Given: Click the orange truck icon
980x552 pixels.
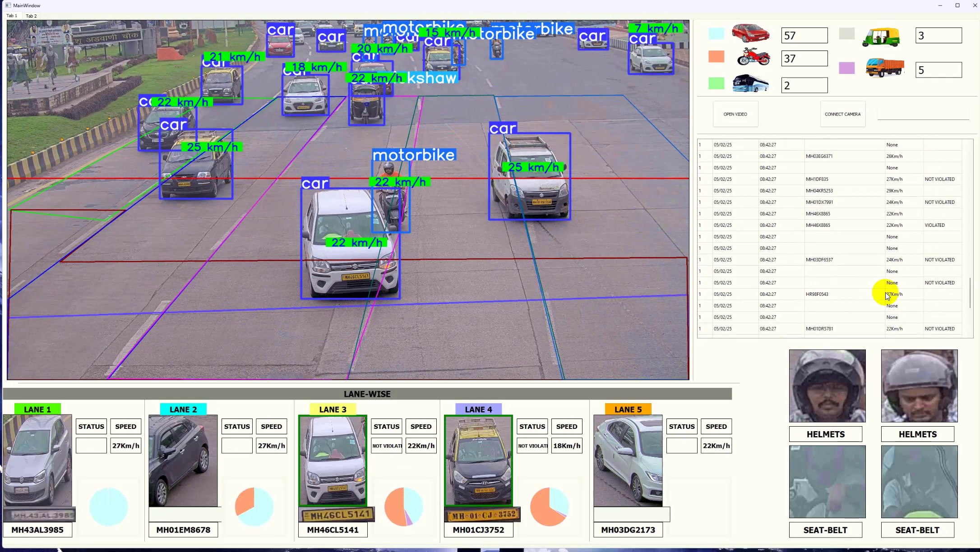Looking at the screenshot, I should [885, 68].
